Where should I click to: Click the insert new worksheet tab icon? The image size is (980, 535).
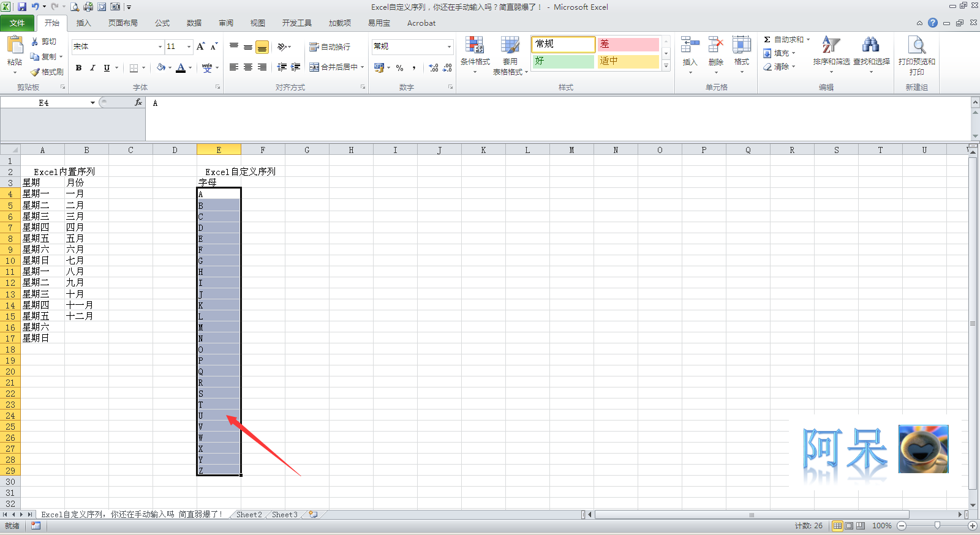(314, 515)
